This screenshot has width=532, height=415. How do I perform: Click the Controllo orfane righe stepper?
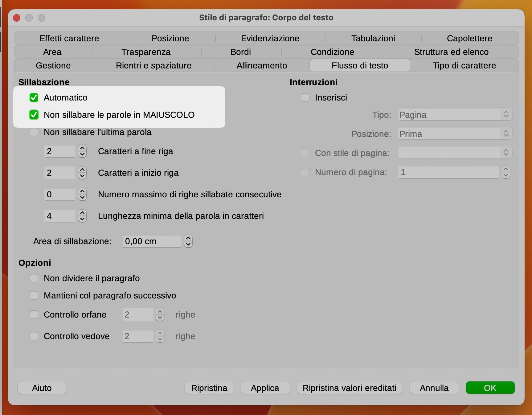click(160, 314)
